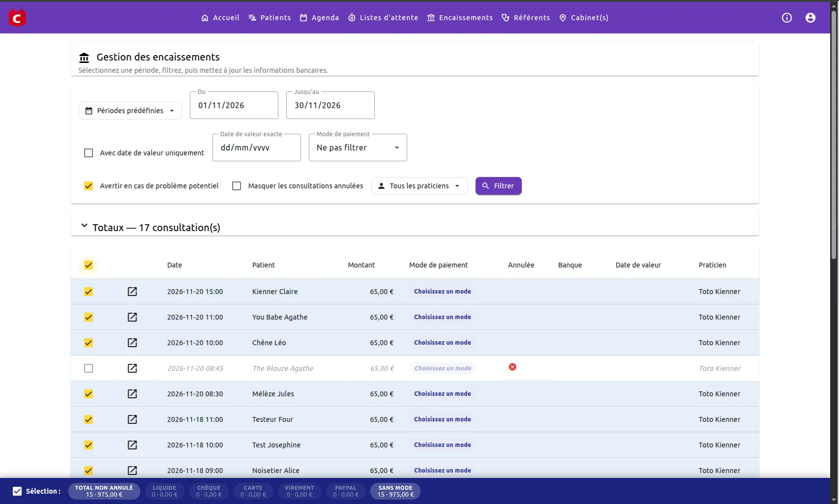The image size is (839, 504).
Task: Open Kienner Claire consultation link icon
Action: (132, 292)
